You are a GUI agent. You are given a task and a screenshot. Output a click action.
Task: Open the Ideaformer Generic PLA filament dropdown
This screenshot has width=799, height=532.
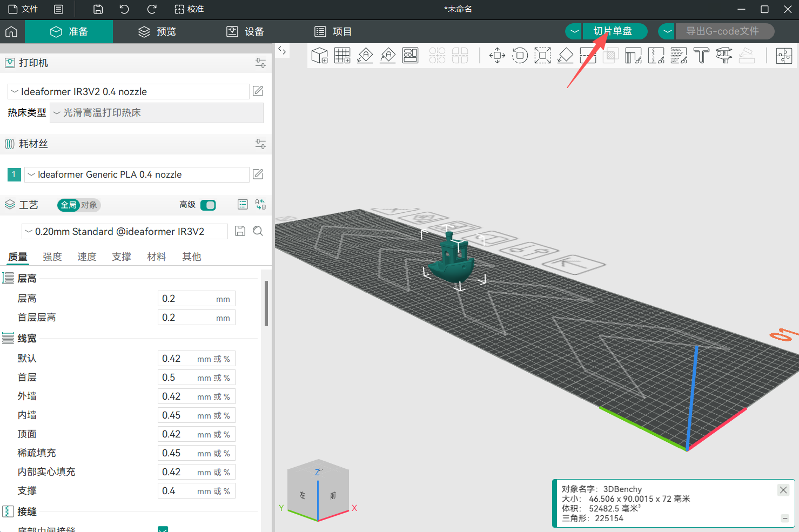click(137, 174)
